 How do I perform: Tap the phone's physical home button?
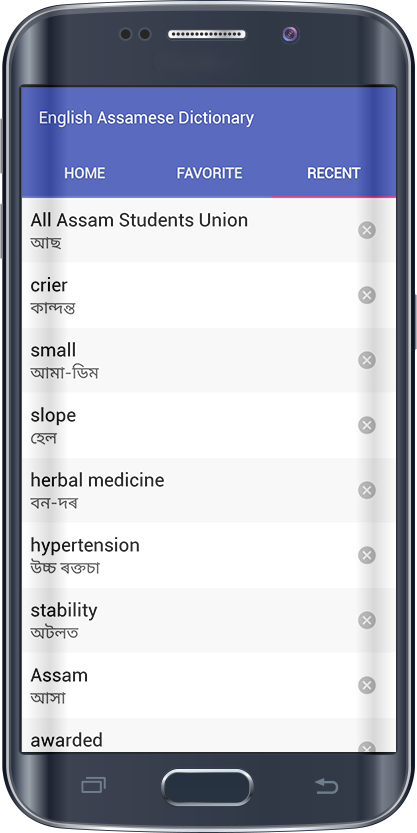pyautogui.click(x=207, y=787)
